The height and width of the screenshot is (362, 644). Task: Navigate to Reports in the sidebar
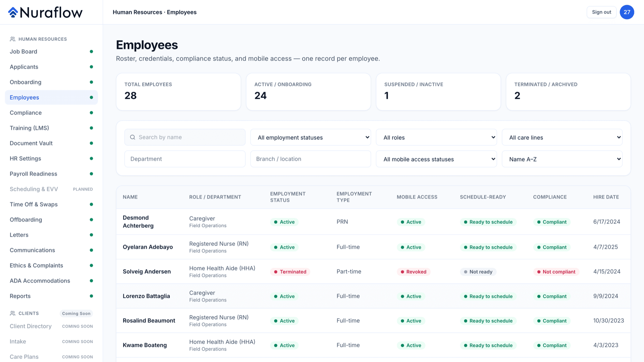[x=51, y=296]
